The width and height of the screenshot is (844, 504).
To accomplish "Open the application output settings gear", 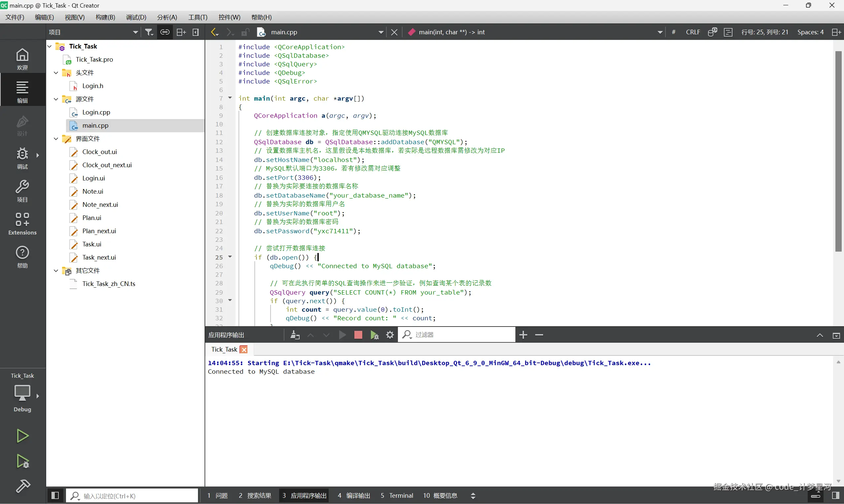I will [390, 335].
